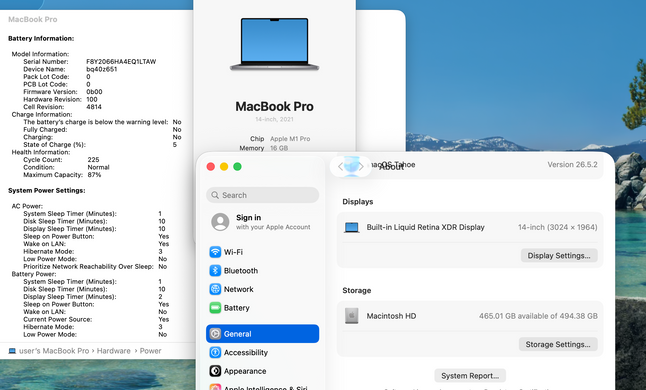Open Display Settings
The width and height of the screenshot is (646, 390).
(559, 256)
